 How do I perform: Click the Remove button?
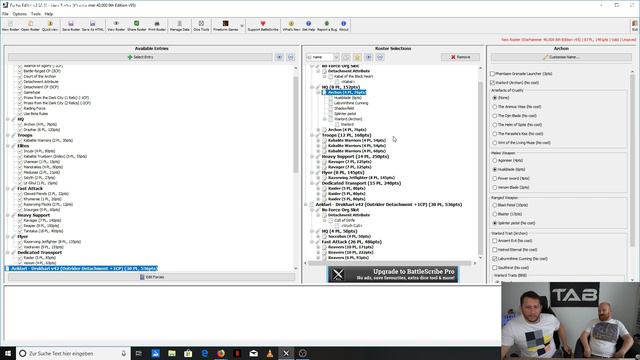(x=460, y=57)
